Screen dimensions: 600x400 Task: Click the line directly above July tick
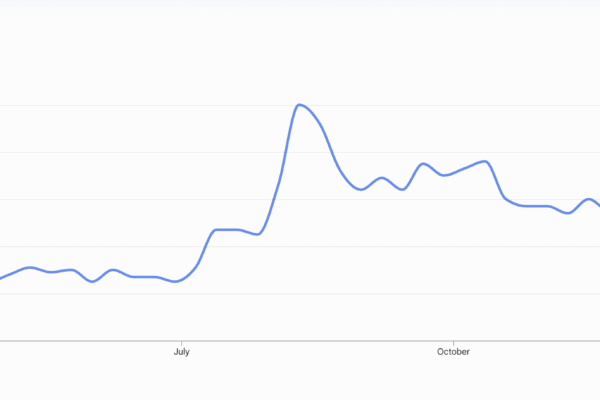(181, 280)
